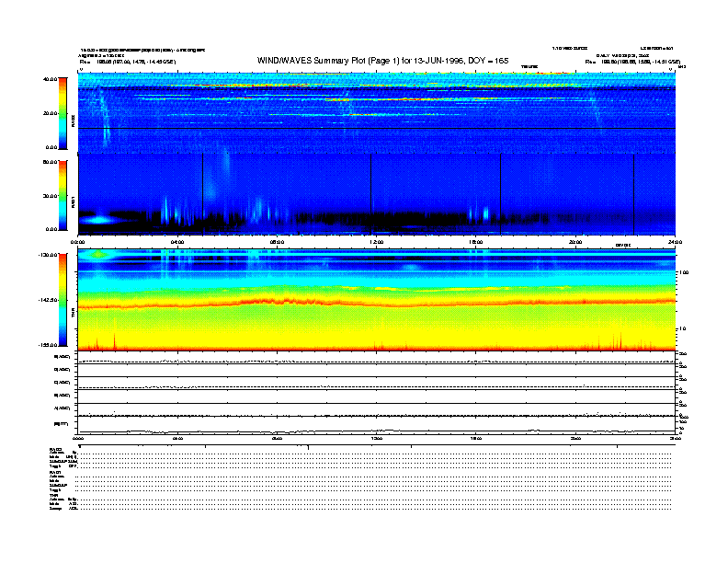Click the 24:00 time tick below RAD1

pos(675,242)
